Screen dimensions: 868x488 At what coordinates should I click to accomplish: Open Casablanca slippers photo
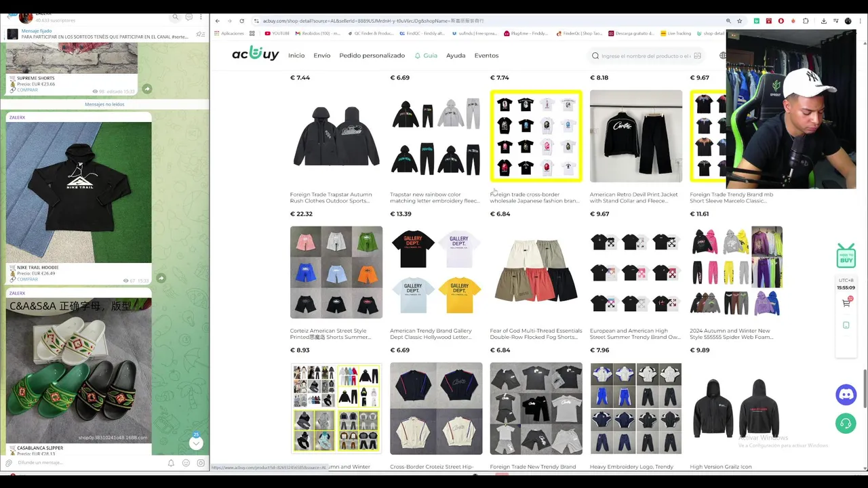pyautogui.click(x=79, y=369)
